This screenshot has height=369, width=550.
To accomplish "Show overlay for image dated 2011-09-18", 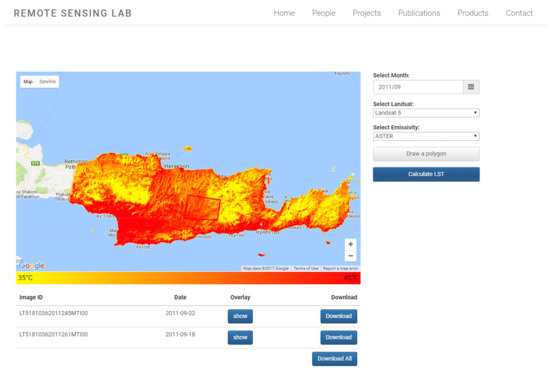I will coord(240,337).
